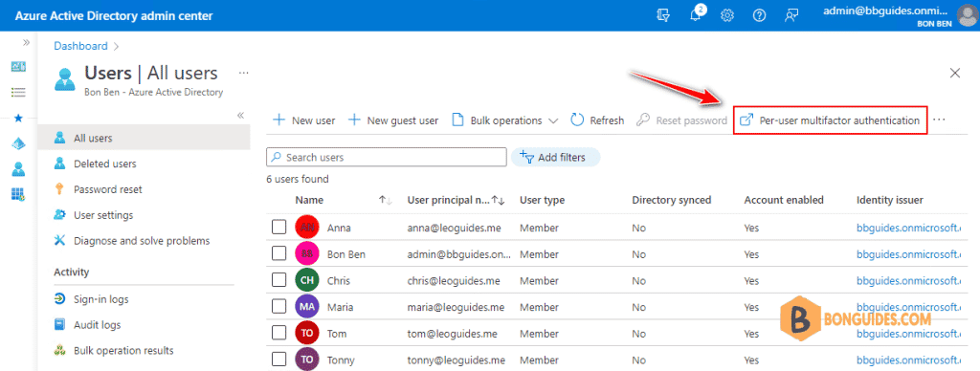Screen dimensions: 980x371
Task: Open the help question mark icon
Action: coord(759,15)
